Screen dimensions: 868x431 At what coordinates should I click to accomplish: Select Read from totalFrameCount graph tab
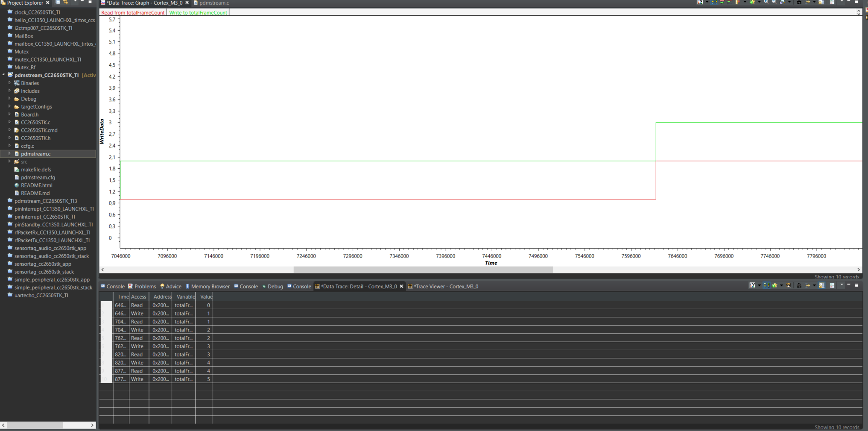(133, 12)
